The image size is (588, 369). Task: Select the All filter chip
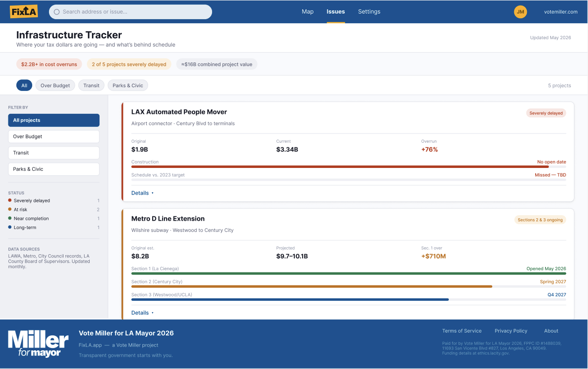click(24, 85)
